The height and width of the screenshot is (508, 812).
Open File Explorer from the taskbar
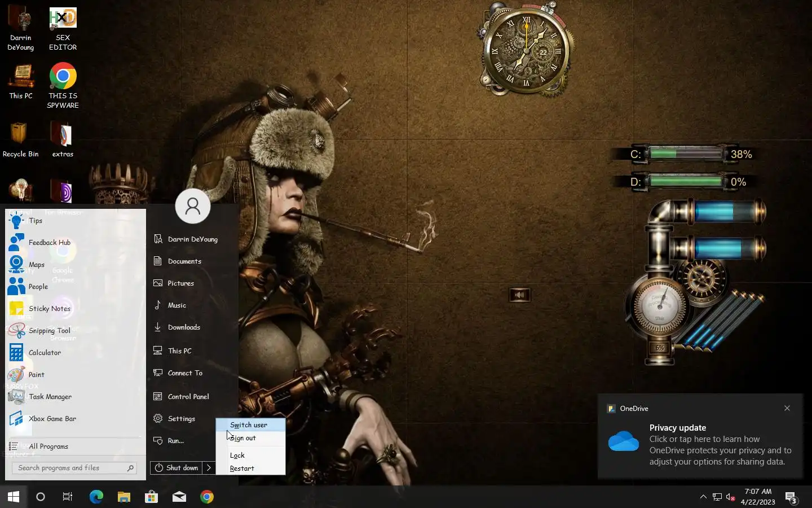pos(123,497)
